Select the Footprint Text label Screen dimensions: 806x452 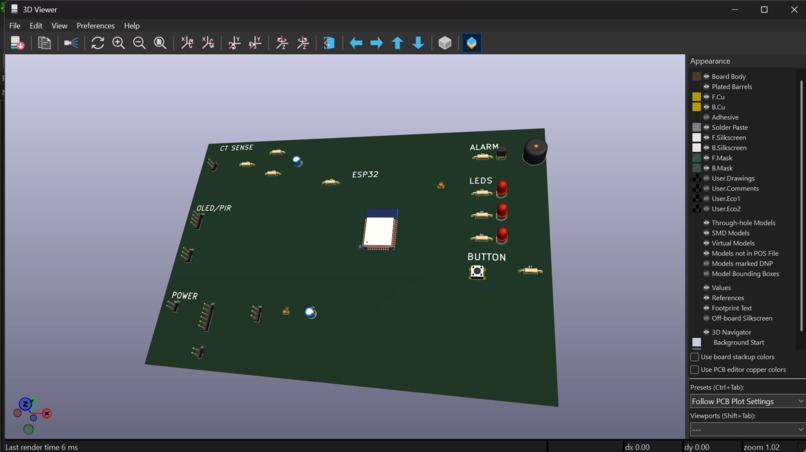point(731,308)
